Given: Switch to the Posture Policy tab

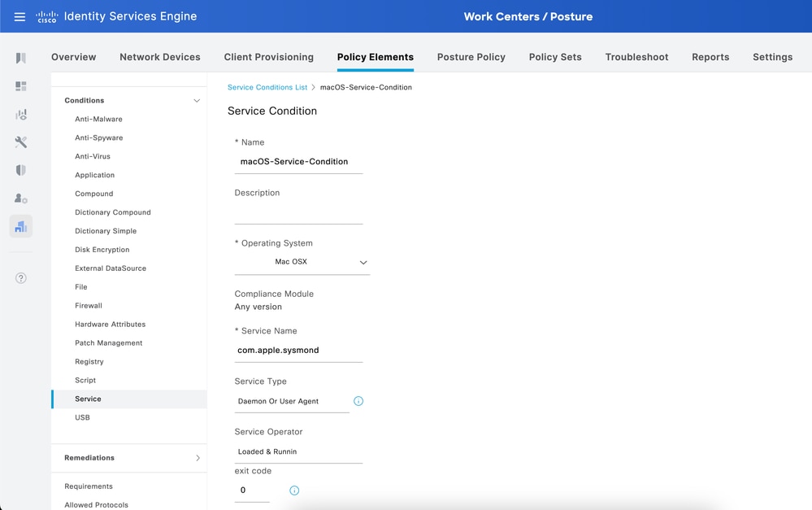Looking at the screenshot, I should [471, 57].
